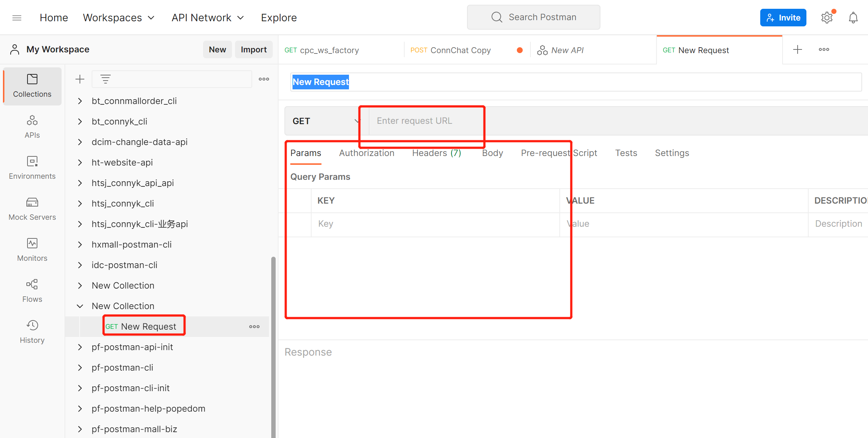Open New Request row options dots
The width and height of the screenshot is (868, 438).
(x=254, y=327)
